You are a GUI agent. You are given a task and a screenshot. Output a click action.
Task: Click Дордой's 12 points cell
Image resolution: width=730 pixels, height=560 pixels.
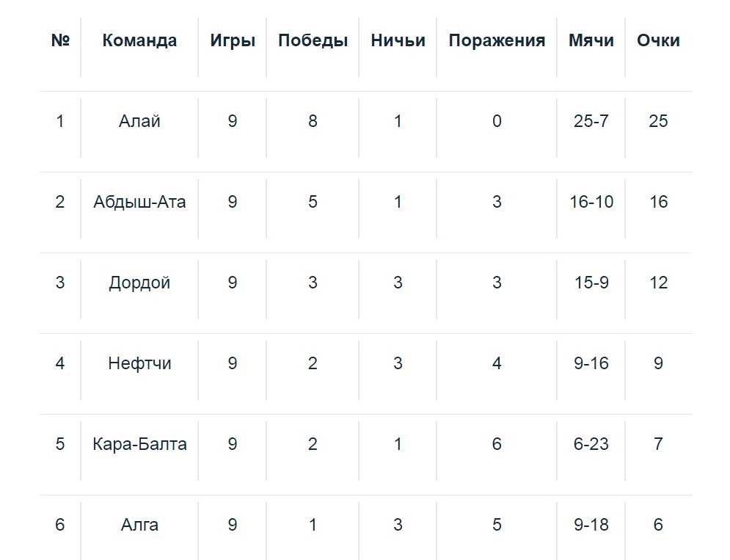coord(658,283)
